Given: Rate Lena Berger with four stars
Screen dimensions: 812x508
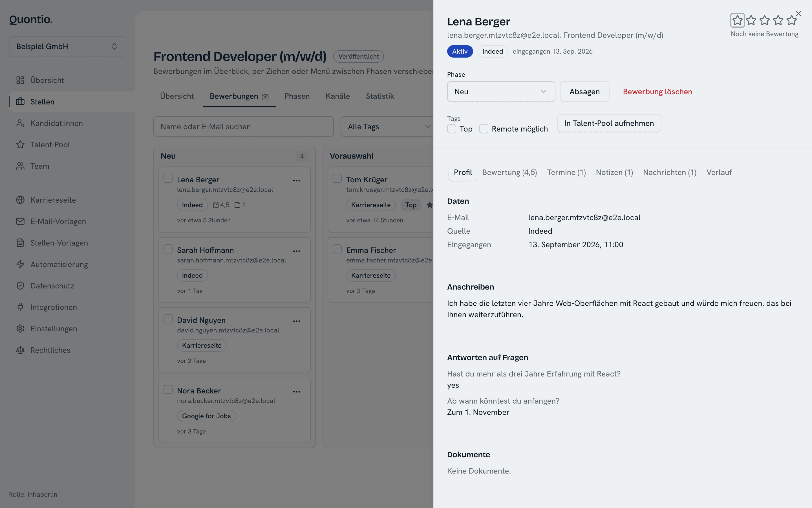Looking at the screenshot, I should click(x=778, y=21).
